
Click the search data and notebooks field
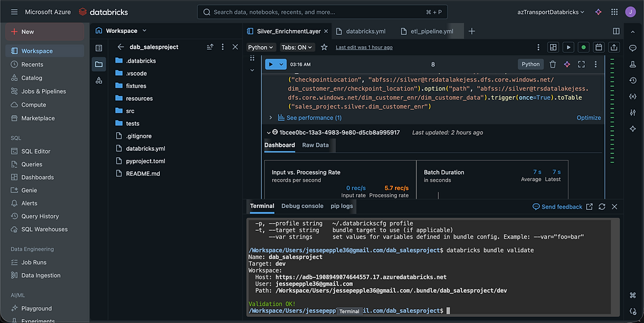tap(323, 12)
